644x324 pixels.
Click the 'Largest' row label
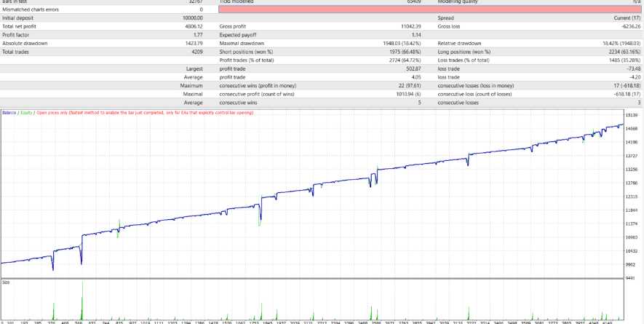pyautogui.click(x=194, y=68)
